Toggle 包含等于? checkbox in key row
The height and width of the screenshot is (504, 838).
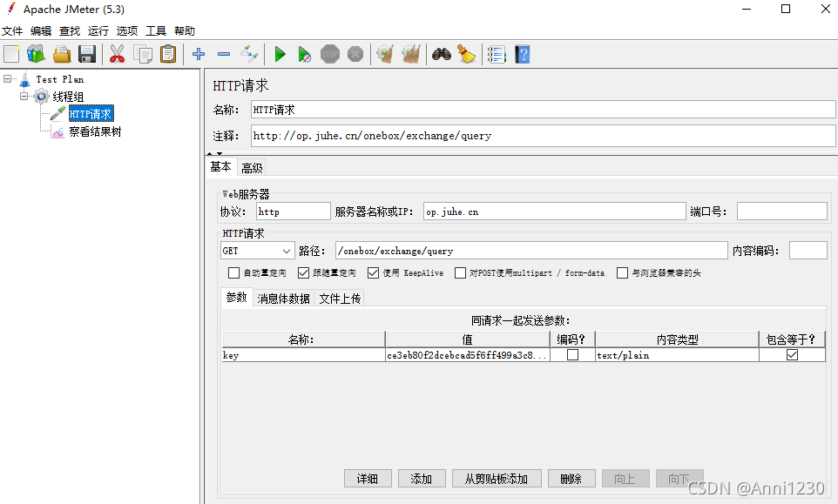pos(792,355)
